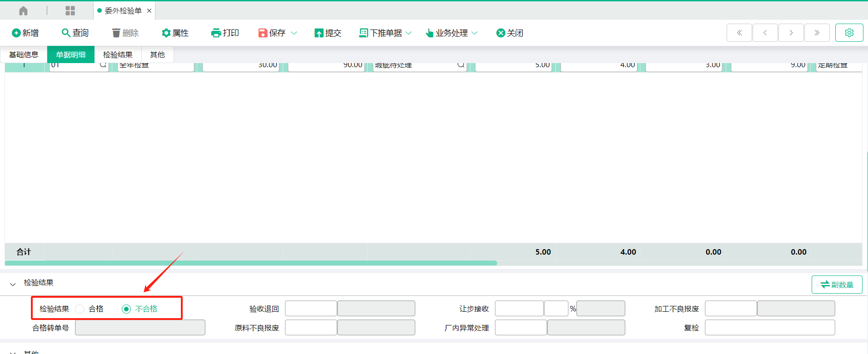Go to next record arrow
The image size is (868, 354).
click(x=791, y=33)
